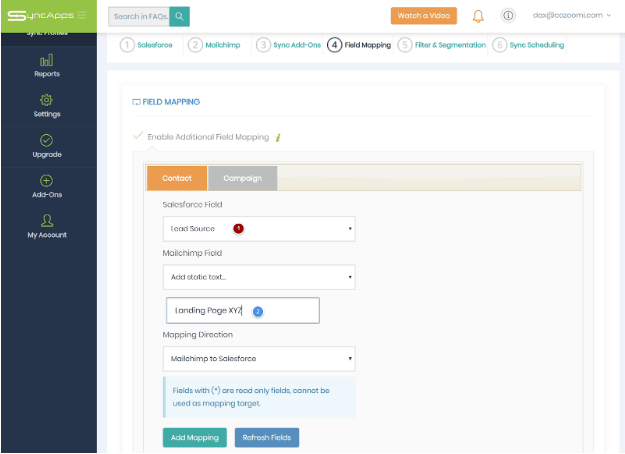Open Settings gear in the sidebar

pos(47,106)
